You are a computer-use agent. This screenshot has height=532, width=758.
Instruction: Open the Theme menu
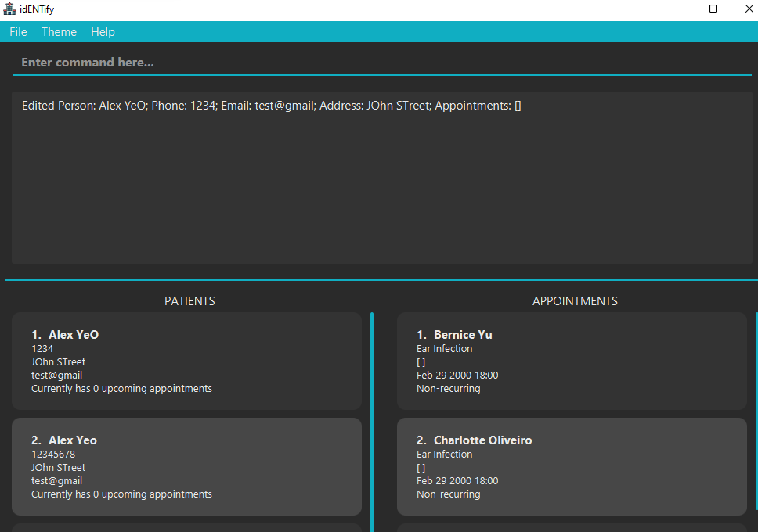[x=59, y=32]
